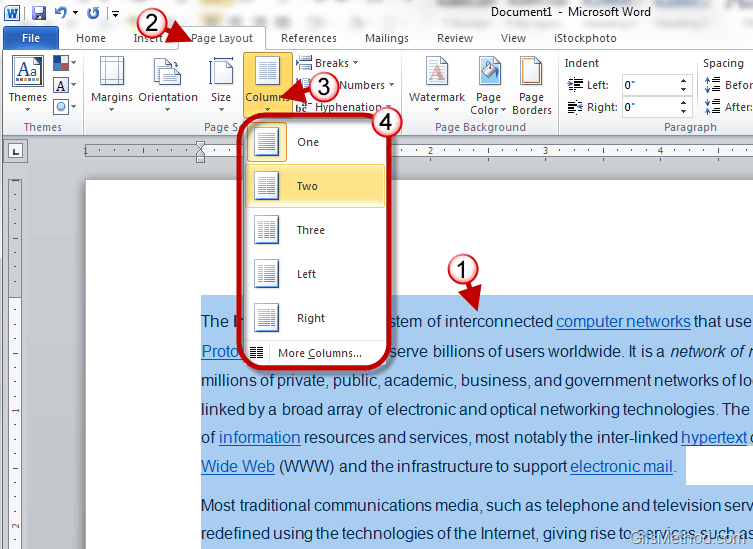Click the Spacing After icon
The width and height of the screenshot is (753, 549).
[x=712, y=107]
